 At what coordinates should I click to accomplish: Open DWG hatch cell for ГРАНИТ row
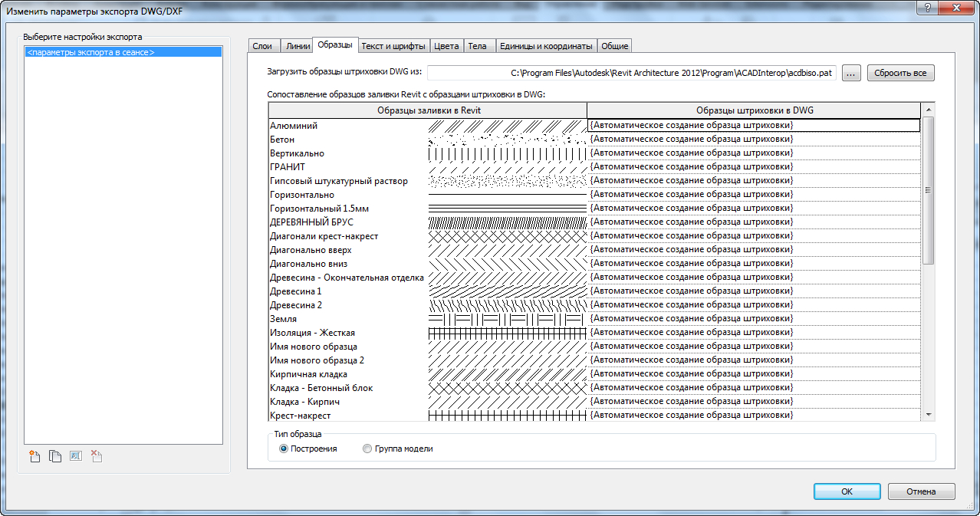click(x=754, y=166)
